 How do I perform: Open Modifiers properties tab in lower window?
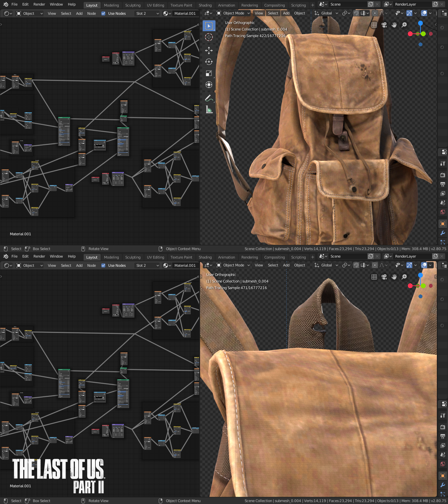(443, 485)
